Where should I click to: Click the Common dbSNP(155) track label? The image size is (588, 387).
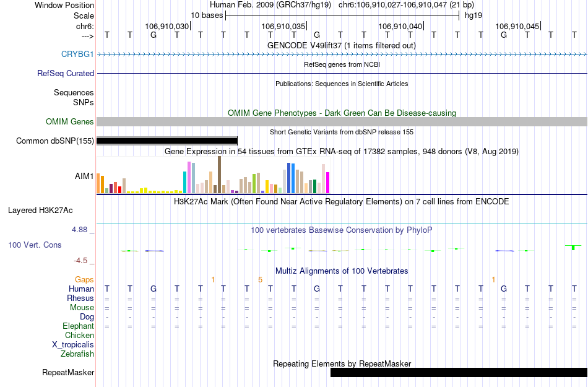pyautogui.click(x=54, y=141)
